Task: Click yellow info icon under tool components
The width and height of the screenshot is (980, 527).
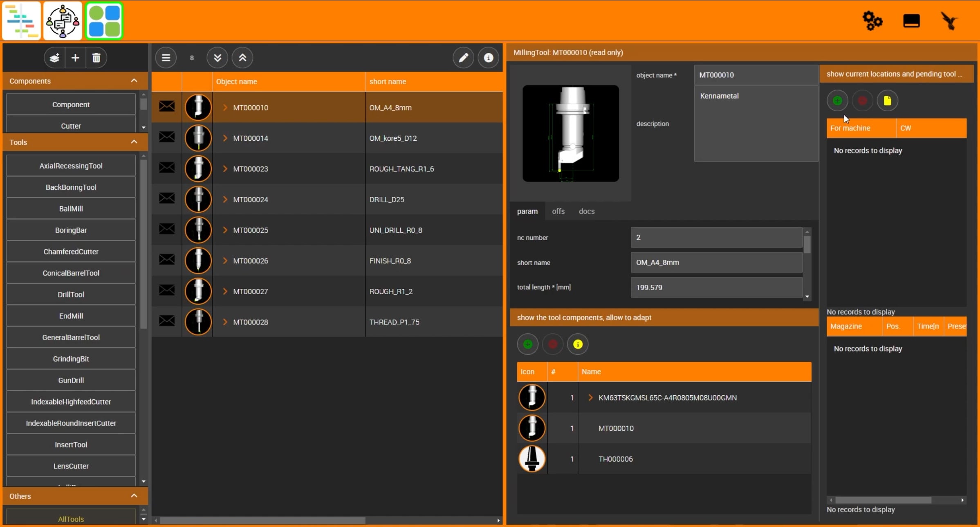Action: 577,344
